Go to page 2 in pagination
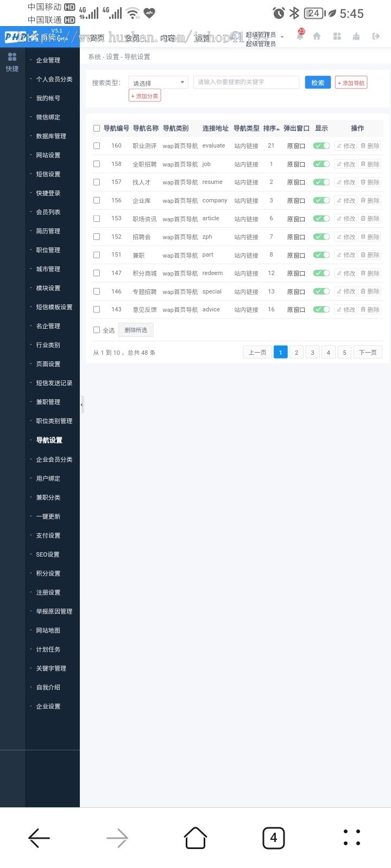 [297, 353]
